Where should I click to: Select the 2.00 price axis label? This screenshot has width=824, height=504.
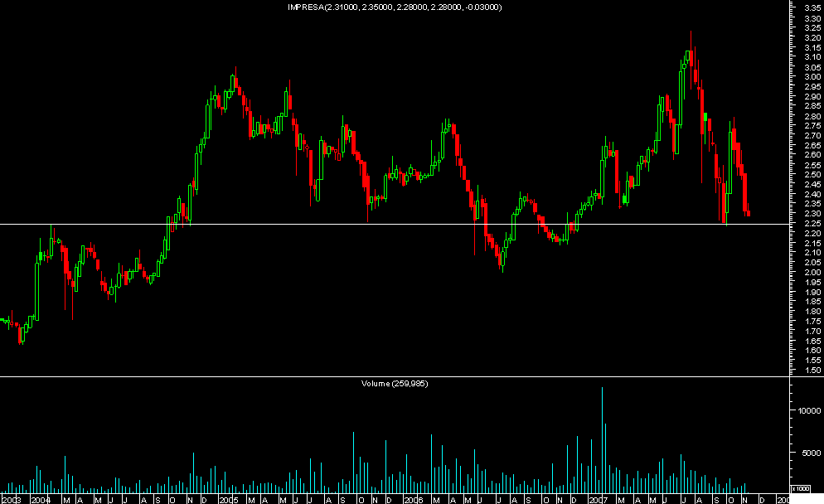pyautogui.click(x=812, y=272)
